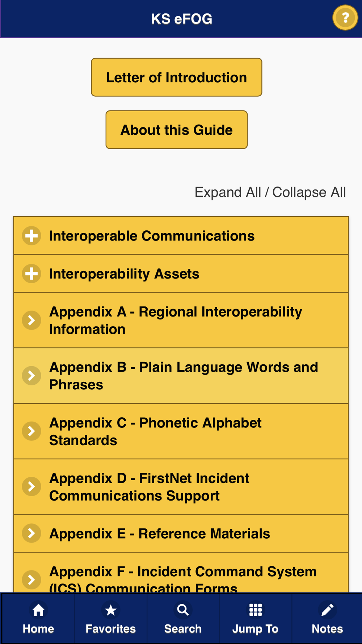Tap the Search magnifier icon
Image resolution: width=362 pixels, height=644 pixels.
tap(183, 610)
